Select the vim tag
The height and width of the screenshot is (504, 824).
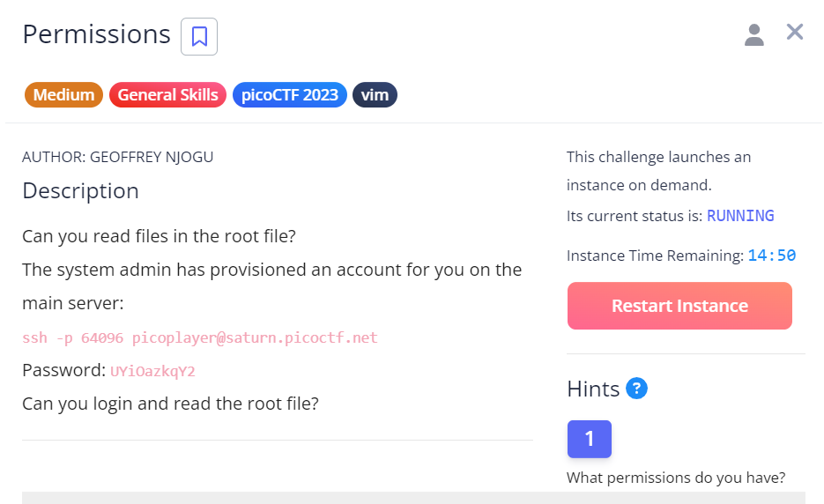coord(375,95)
